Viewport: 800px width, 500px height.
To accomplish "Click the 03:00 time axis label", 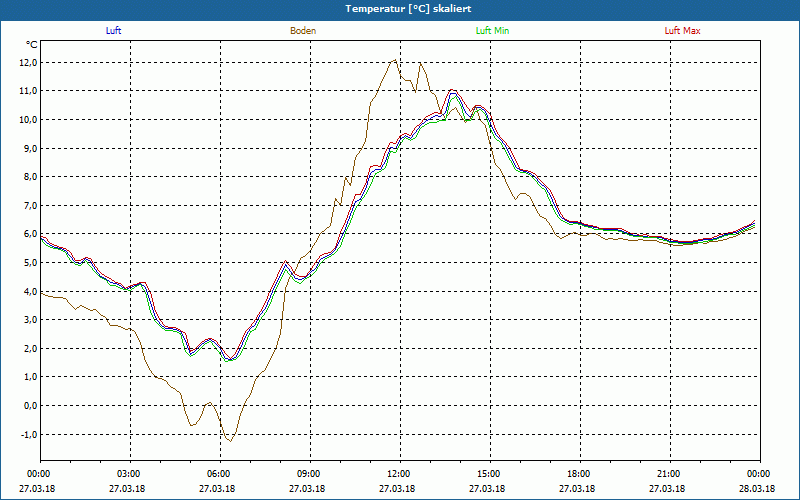I will 131,474.
